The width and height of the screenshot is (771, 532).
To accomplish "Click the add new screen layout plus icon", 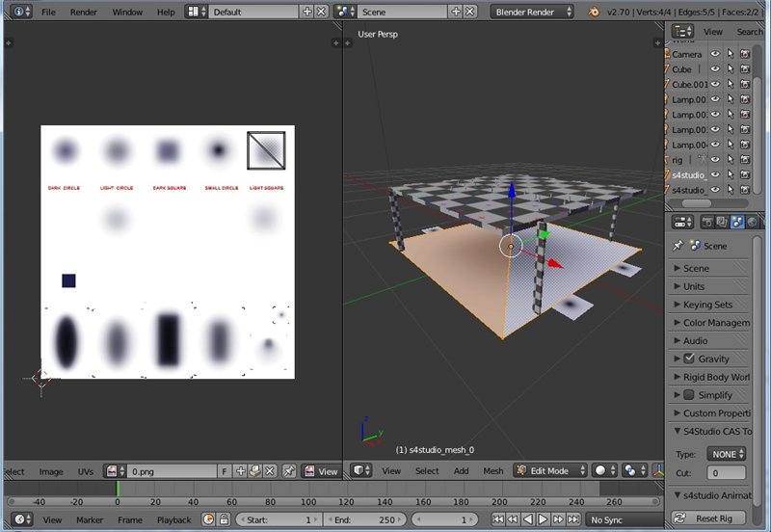I will [x=307, y=12].
